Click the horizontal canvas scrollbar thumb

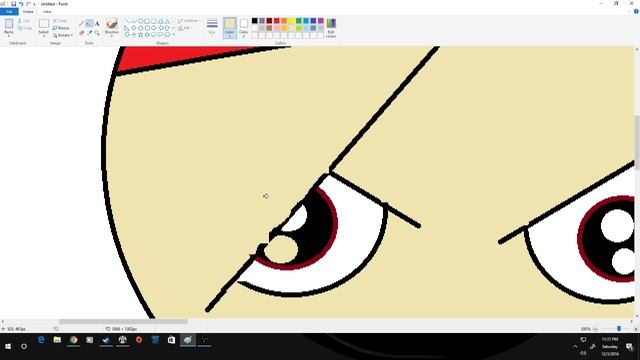123,322
